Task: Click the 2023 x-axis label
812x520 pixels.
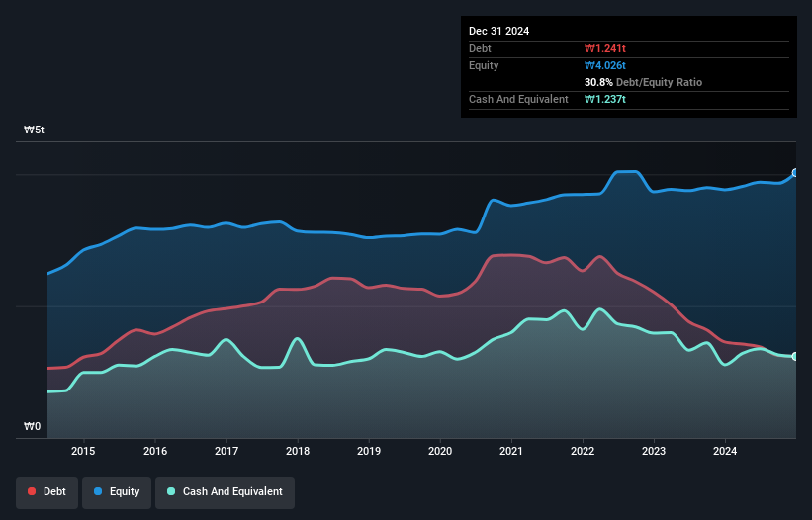Action: pos(654,451)
